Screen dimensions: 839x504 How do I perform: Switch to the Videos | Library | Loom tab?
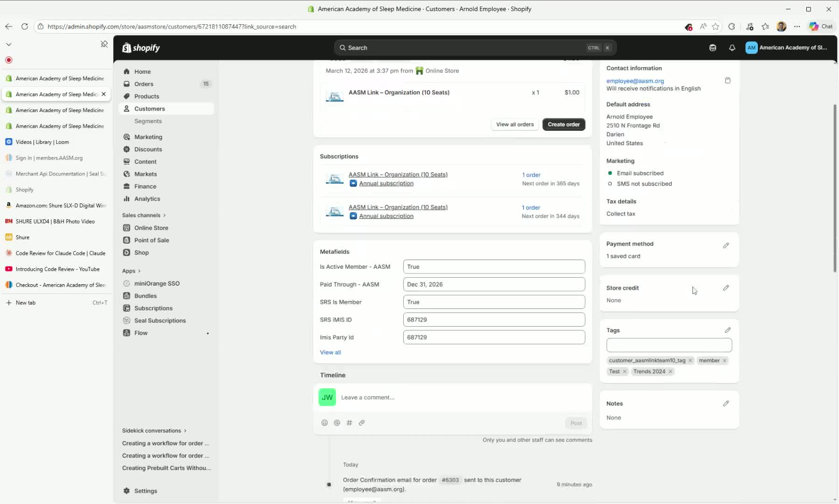tap(56, 142)
